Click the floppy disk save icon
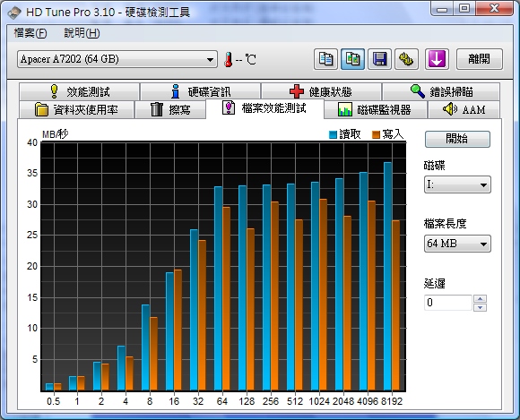Image resolution: width=520 pixels, height=420 pixels. [379, 59]
